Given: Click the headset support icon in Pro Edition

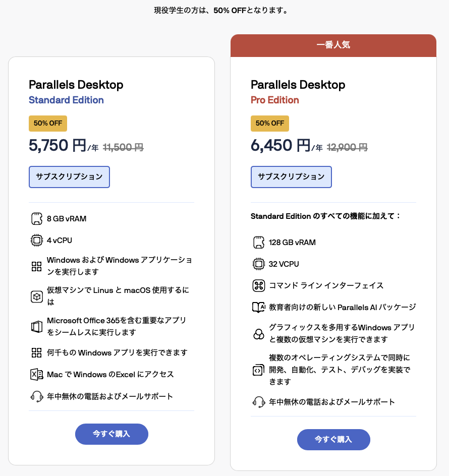Looking at the screenshot, I should pos(259,402).
